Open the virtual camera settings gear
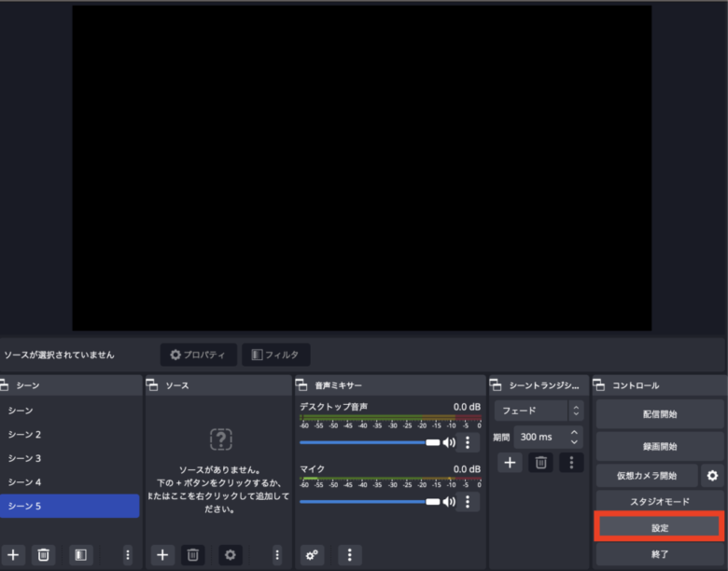 [712, 476]
